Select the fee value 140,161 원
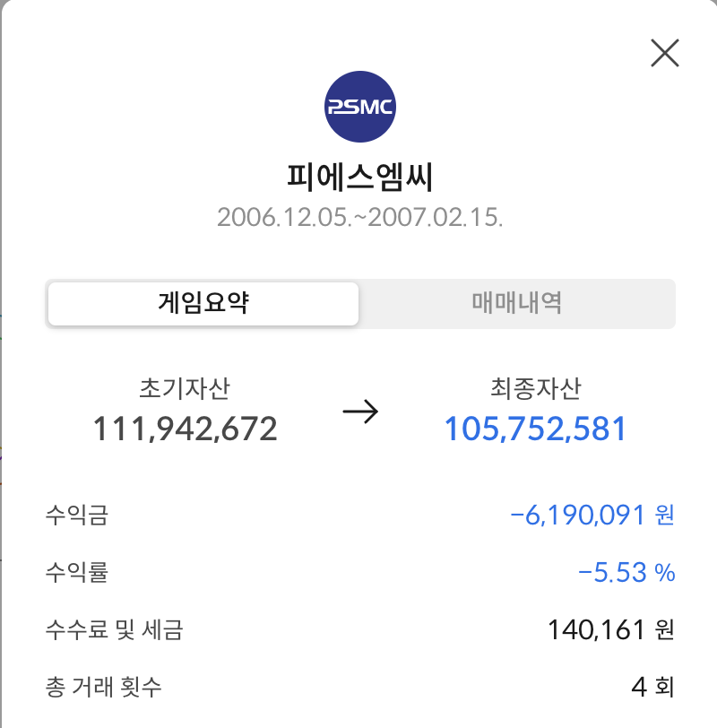Viewport: 717px width, 728px height. pos(610,630)
